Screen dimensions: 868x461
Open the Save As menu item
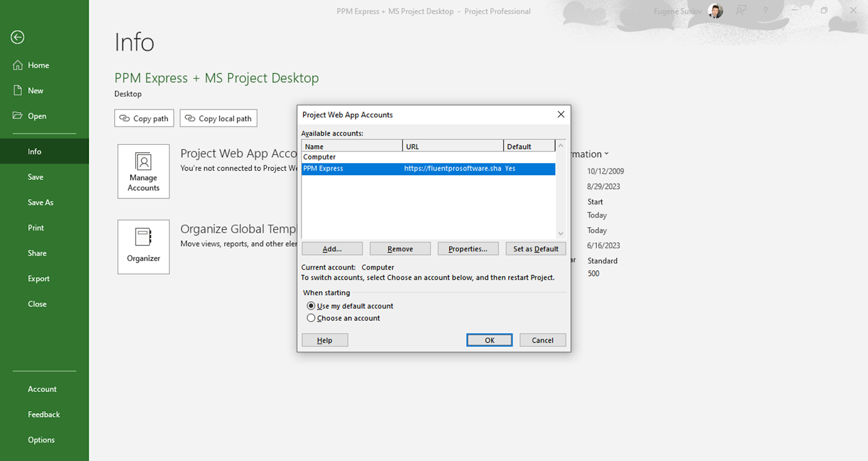tap(44, 202)
